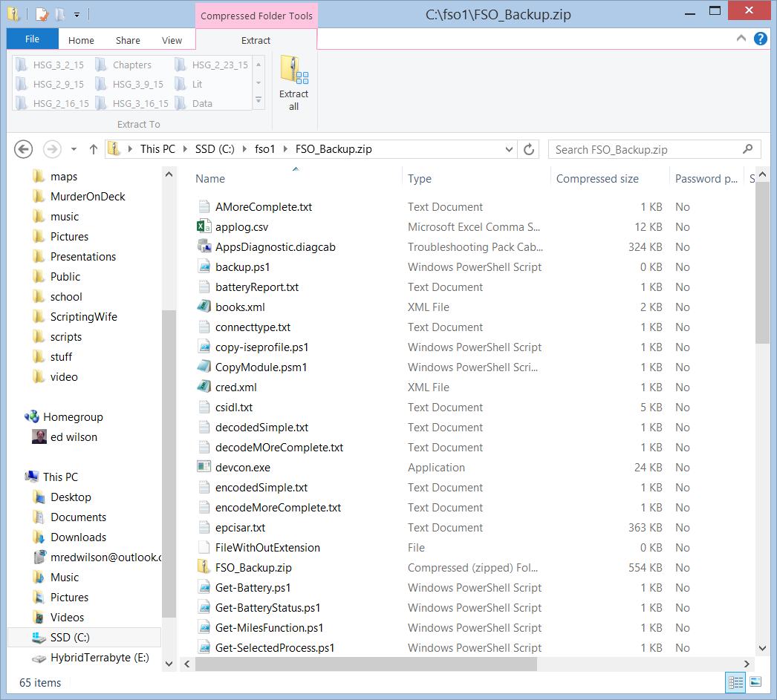The width and height of the screenshot is (777, 700).
Task: Sort by Name column header
Action: [x=210, y=179]
